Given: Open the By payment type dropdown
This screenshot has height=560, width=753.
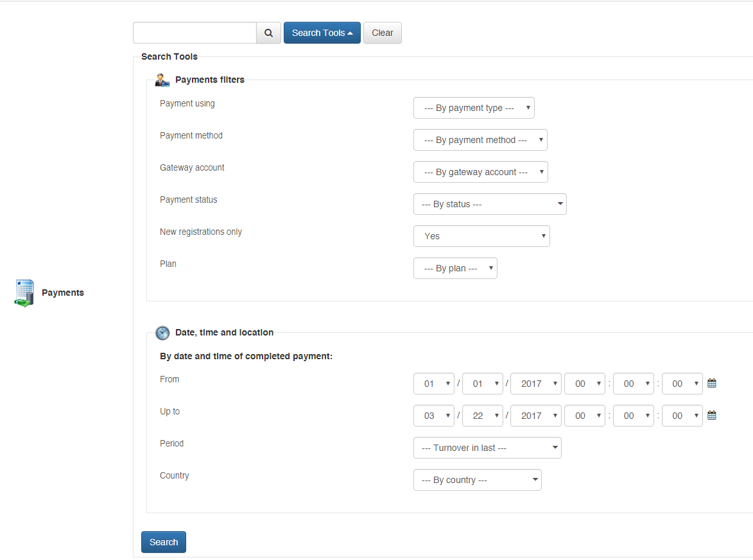Looking at the screenshot, I should click(474, 108).
